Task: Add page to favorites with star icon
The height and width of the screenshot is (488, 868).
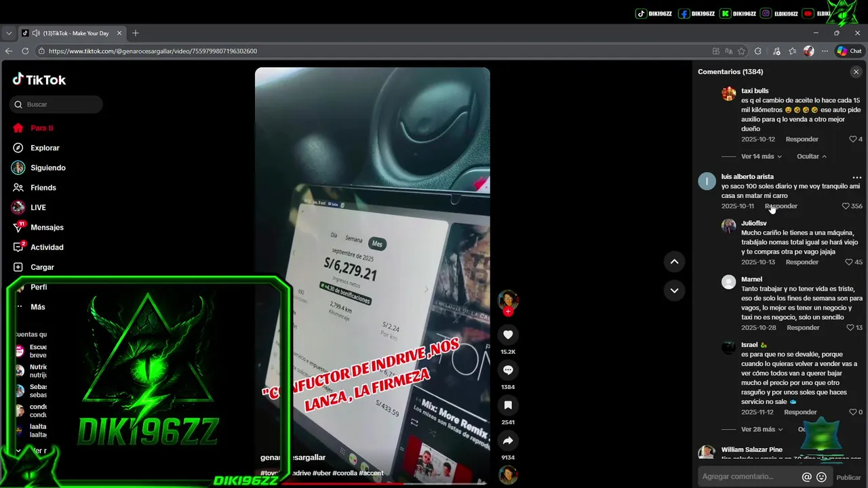Action: pos(741,51)
